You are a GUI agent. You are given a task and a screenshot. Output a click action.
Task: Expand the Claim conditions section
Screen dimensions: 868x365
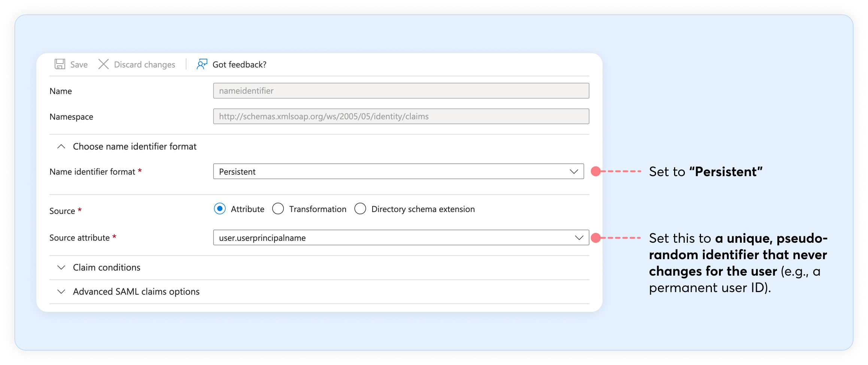(x=106, y=268)
